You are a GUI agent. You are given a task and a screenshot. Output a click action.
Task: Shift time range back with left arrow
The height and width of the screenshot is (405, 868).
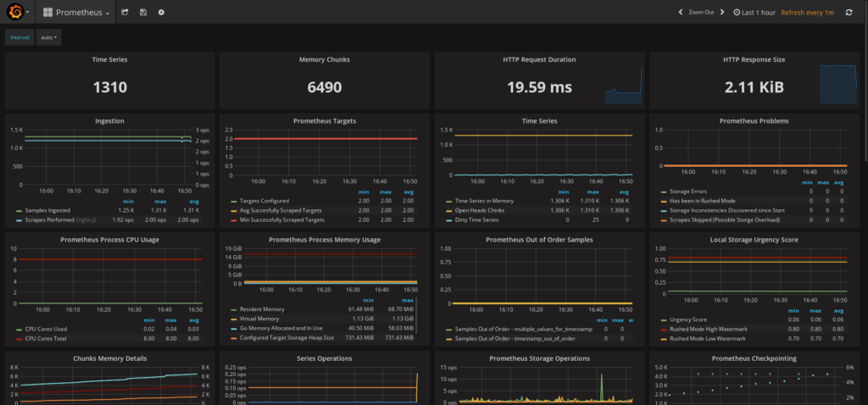(x=681, y=12)
